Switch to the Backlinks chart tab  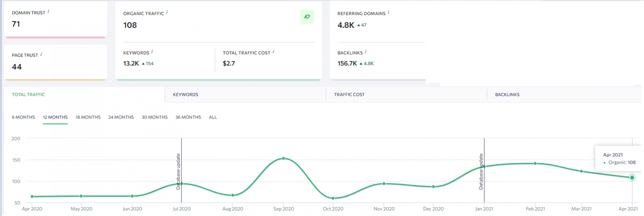564,95
